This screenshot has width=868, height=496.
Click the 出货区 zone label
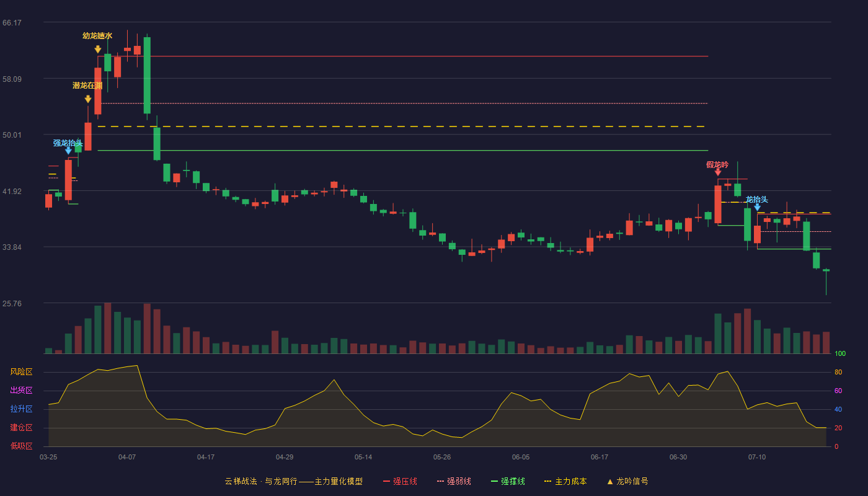pos(22,391)
